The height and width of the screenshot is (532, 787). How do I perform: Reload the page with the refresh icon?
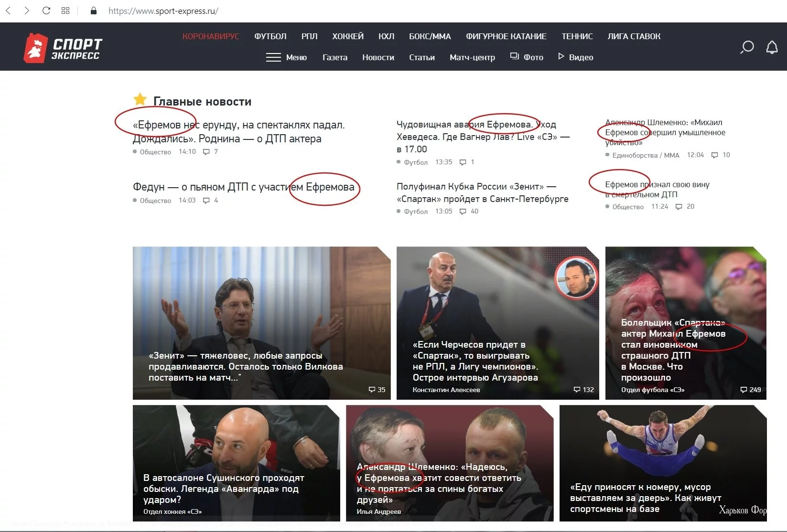(x=46, y=11)
